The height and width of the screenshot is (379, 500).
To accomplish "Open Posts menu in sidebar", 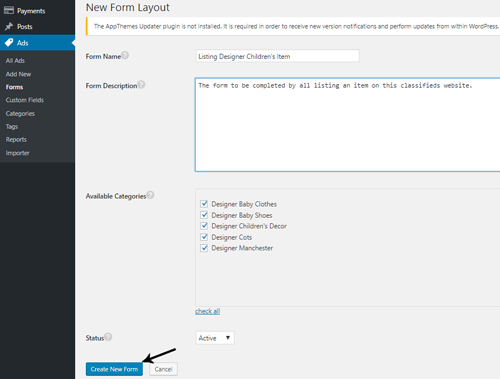I will pyautogui.click(x=37, y=27).
